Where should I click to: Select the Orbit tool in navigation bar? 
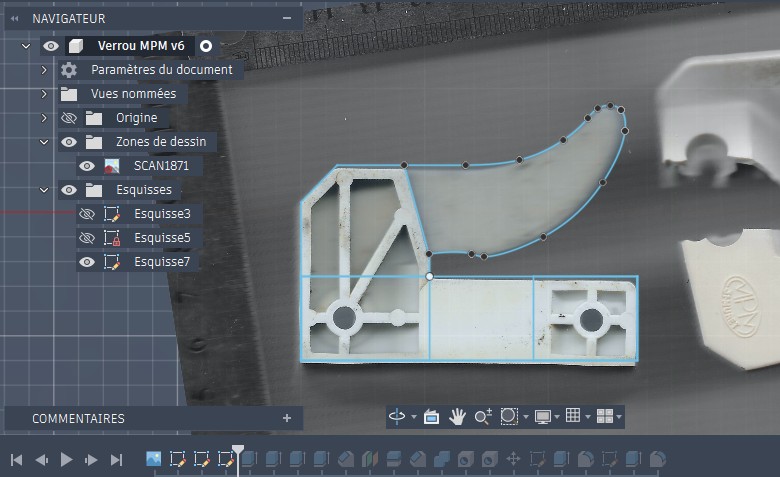396,417
